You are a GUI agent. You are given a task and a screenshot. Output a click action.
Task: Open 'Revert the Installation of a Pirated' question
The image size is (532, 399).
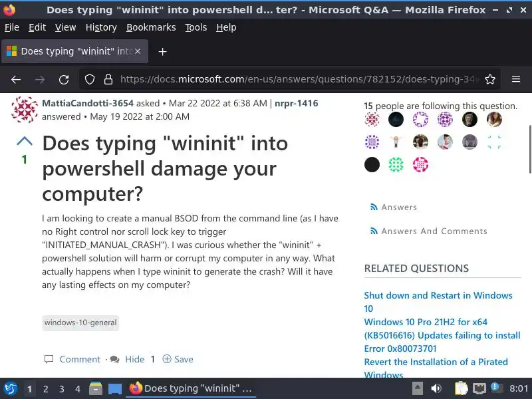click(x=436, y=368)
